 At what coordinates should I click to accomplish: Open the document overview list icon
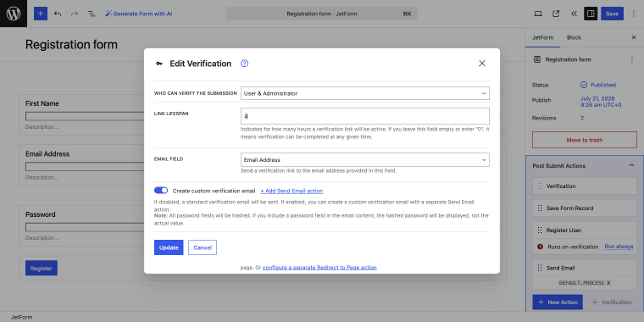point(92,14)
